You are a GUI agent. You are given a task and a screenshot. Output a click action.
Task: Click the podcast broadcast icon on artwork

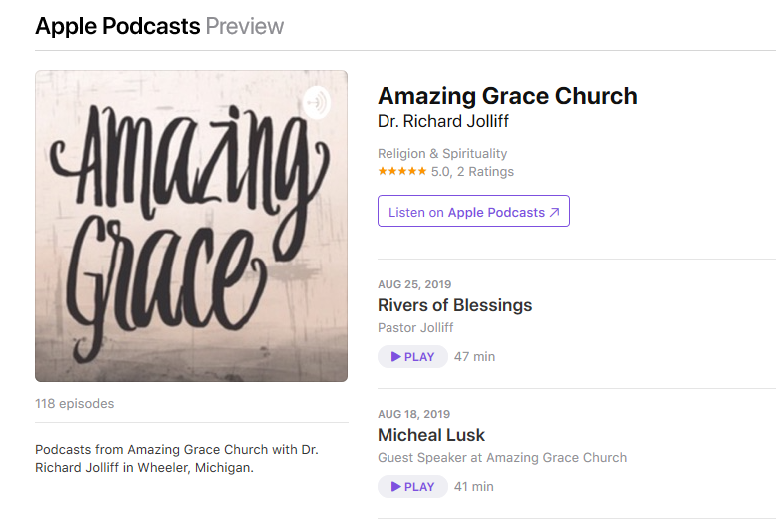click(317, 103)
